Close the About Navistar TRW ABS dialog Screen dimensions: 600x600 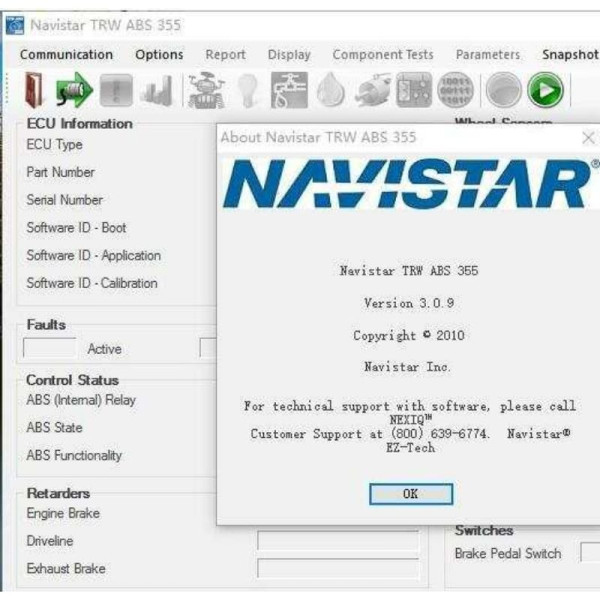tap(588, 138)
